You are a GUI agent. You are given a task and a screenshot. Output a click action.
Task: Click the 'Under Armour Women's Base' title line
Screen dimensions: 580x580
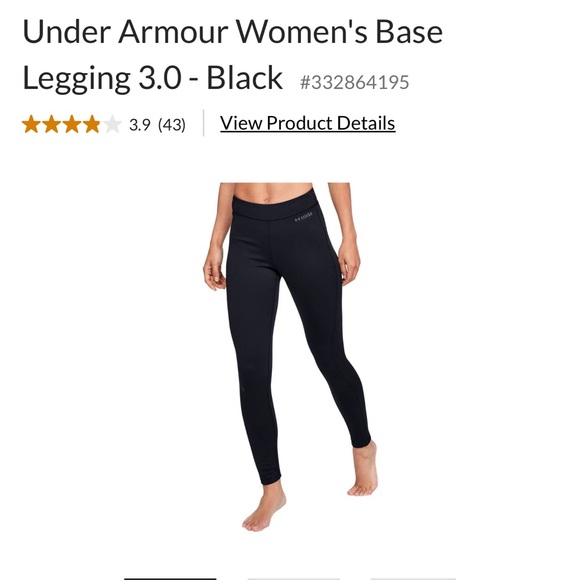[x=233, y=31]
